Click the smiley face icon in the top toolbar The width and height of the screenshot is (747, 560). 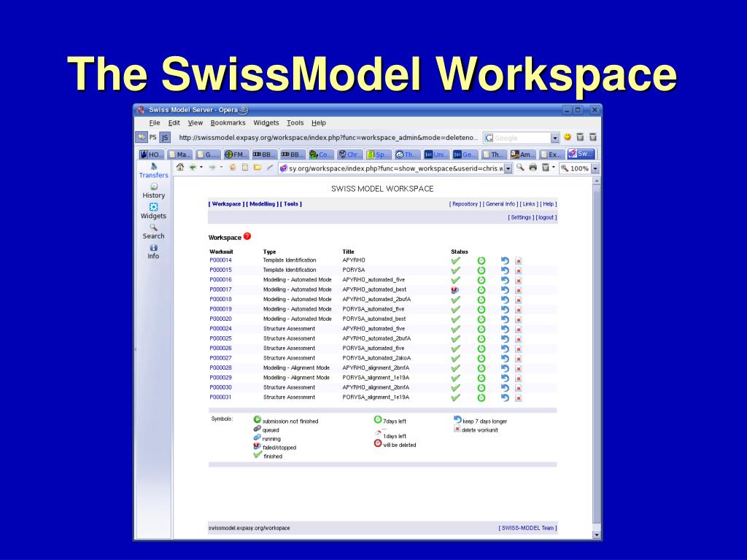coord(568,137)
